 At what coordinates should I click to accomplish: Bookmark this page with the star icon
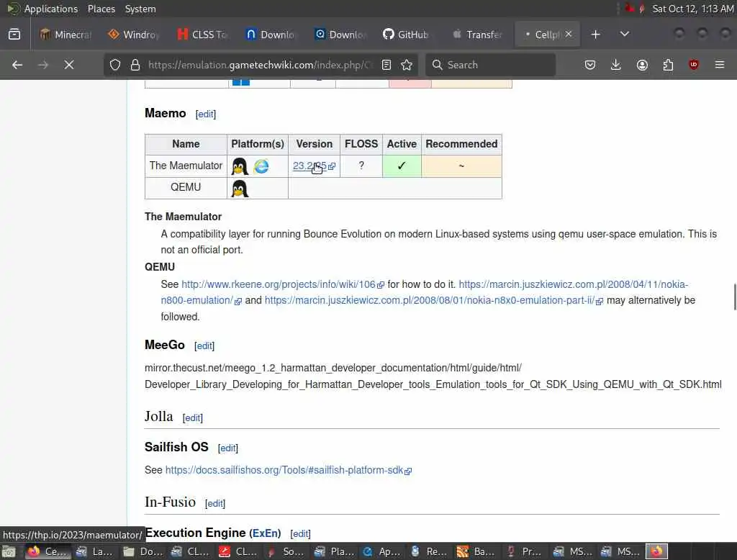click(407, 65)
